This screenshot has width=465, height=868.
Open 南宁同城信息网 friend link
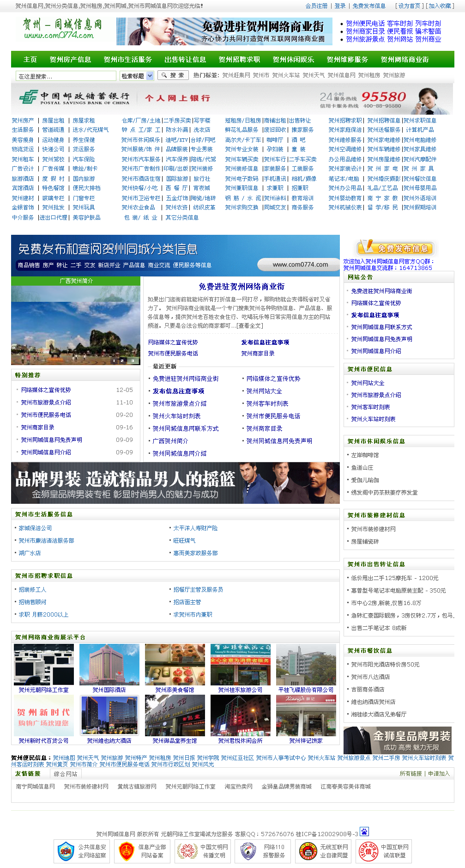pos(36,787)
